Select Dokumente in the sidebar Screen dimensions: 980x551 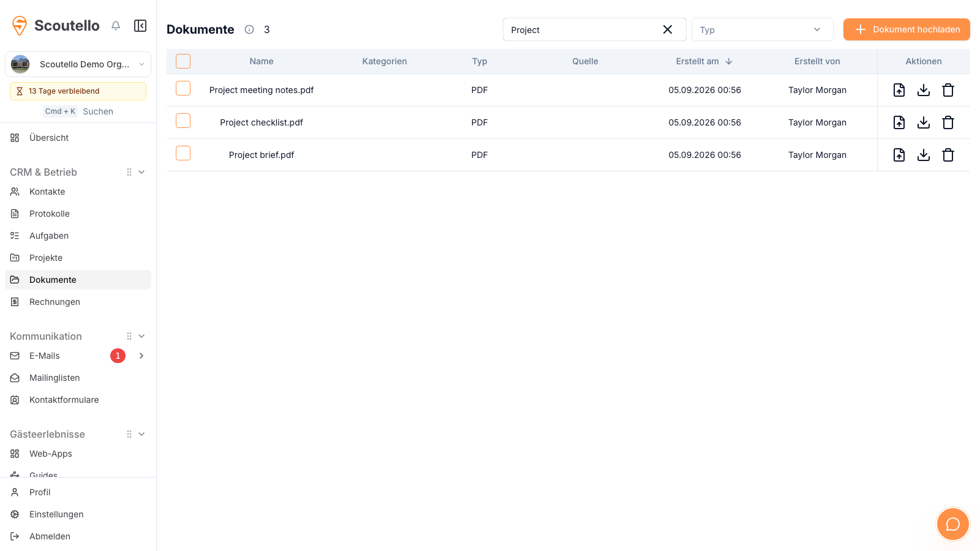78,280
